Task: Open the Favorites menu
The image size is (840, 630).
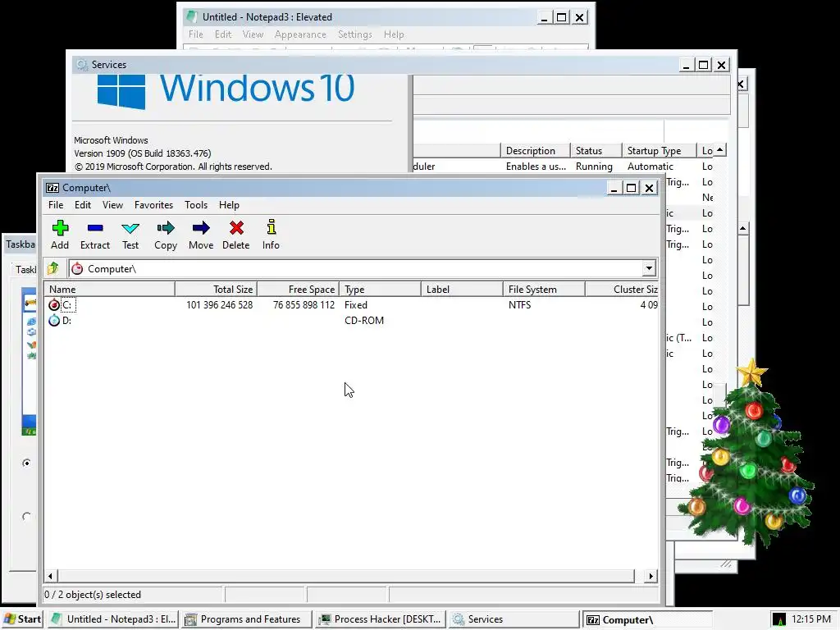Action: coord(153,204)
